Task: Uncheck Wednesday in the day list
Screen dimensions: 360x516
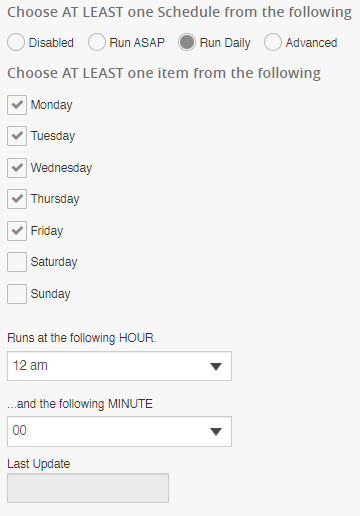Action: (x=17, y=168)
